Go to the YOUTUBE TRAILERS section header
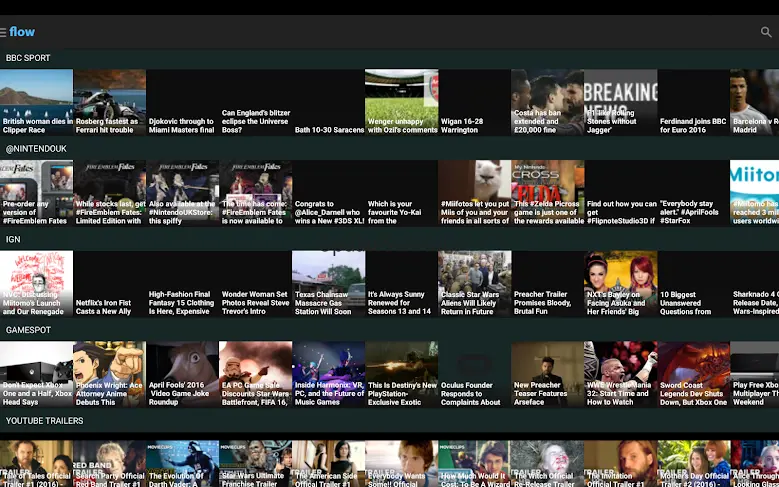The image size is (779, 487). tap(45, 421)
